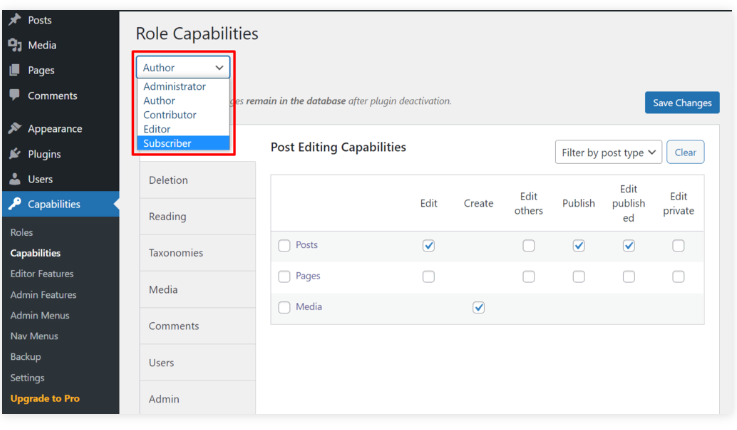Image resolution: width=737 pixels, height=430 pixels.
Task: Switch to the Deletion tab
Action: (197, 180)
